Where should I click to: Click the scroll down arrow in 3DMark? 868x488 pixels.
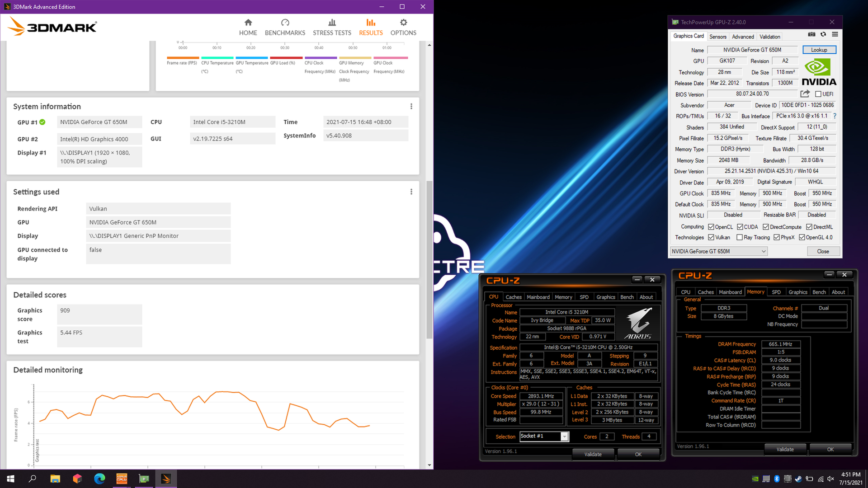(429, 465)
